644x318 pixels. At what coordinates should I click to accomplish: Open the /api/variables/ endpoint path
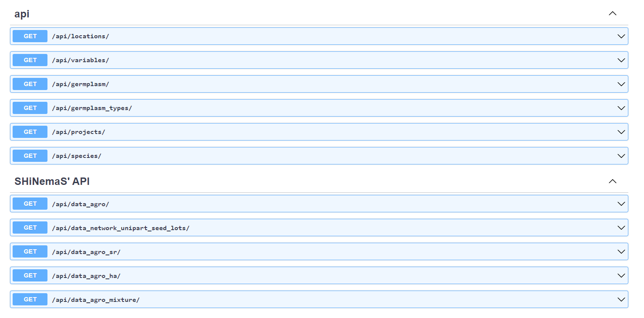[x=81, y=60]
